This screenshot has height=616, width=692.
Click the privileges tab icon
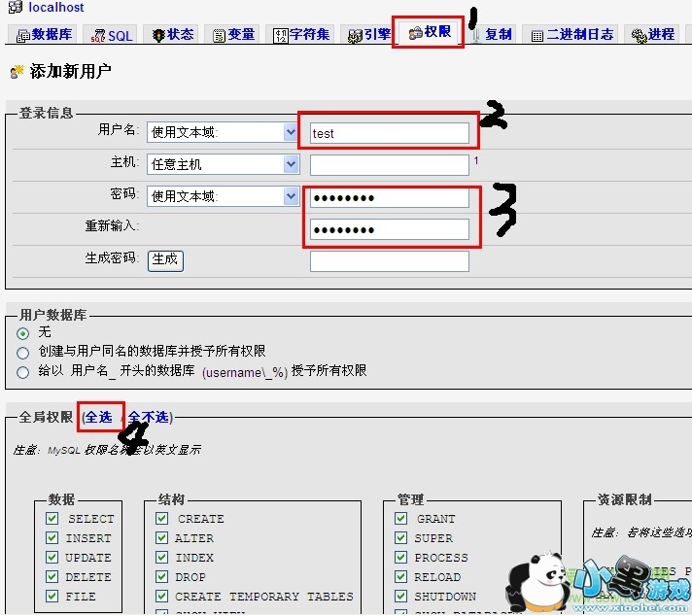pos(415,33)
